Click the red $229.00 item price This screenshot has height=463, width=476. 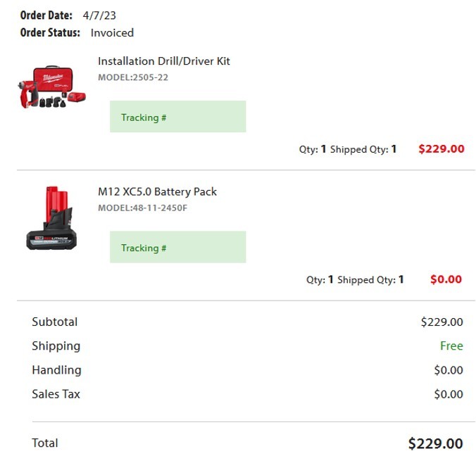441,148
